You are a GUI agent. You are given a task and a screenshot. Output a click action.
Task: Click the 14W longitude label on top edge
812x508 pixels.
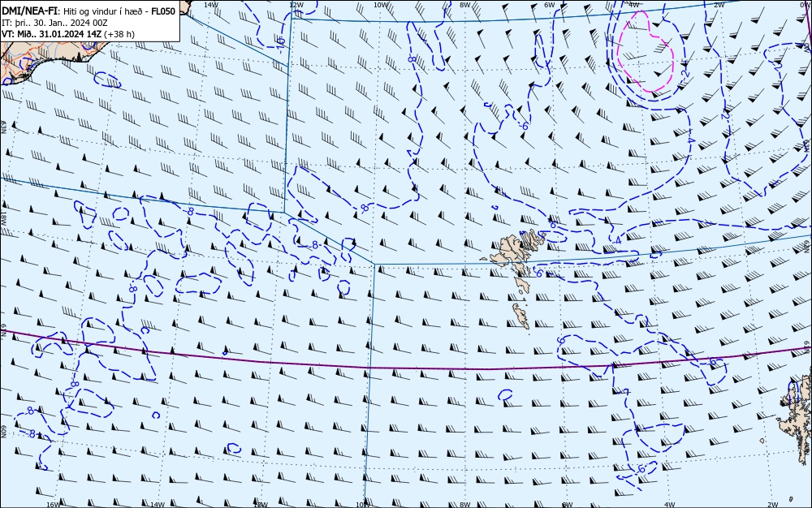[x=210, y=5]
